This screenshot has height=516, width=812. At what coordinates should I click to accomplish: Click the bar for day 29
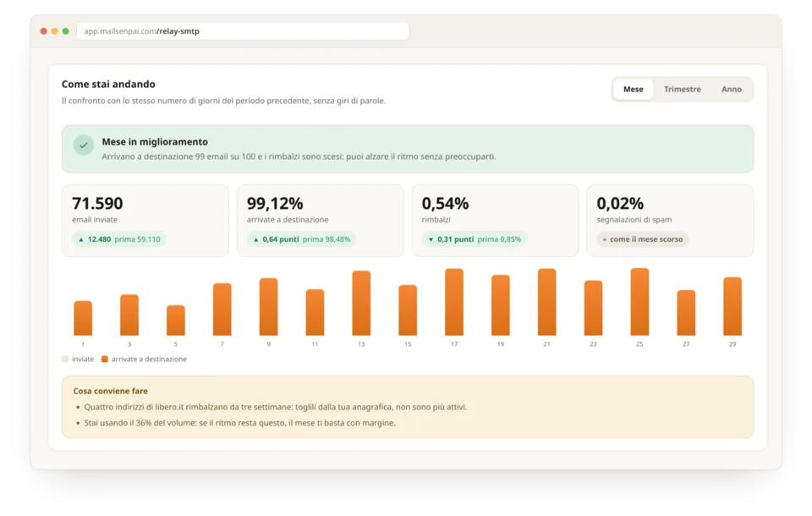732,307
